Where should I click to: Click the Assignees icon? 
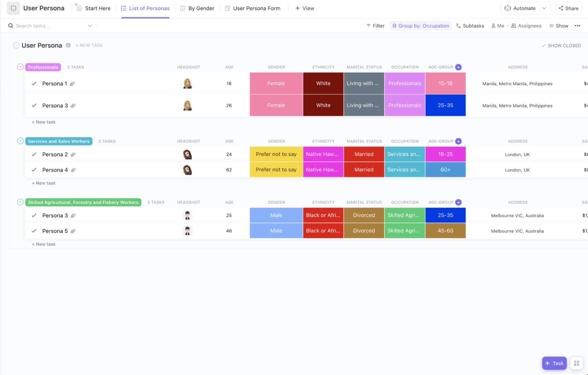(x=514, y=26)
